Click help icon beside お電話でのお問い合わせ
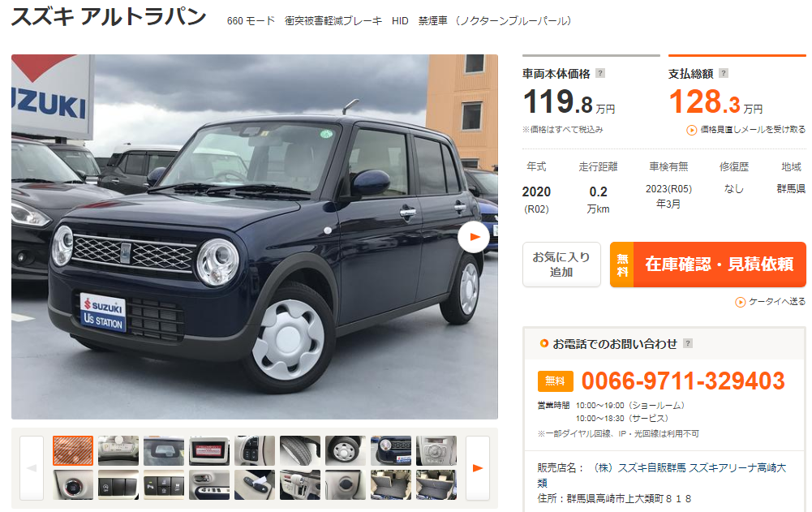 point(688,343)
